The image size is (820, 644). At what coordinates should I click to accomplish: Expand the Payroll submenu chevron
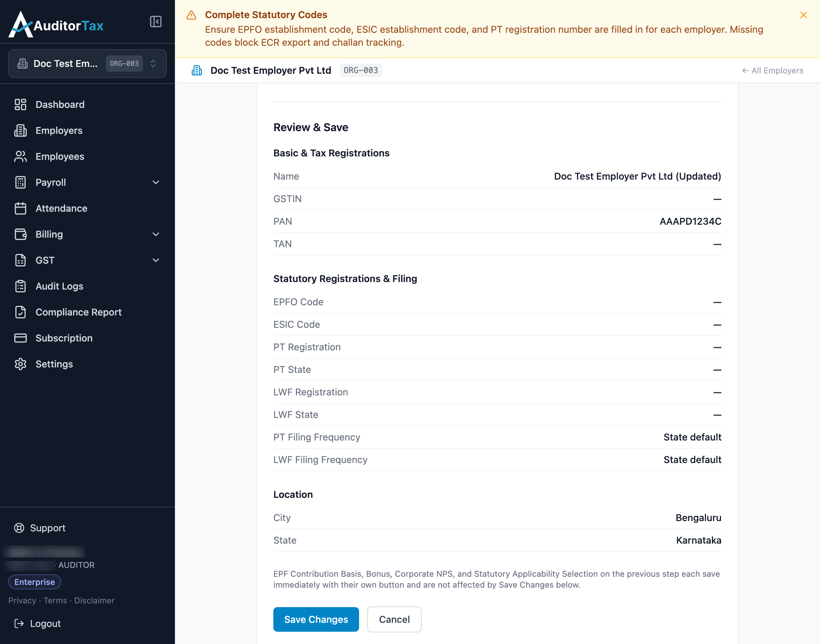click(x=155, y=182)
